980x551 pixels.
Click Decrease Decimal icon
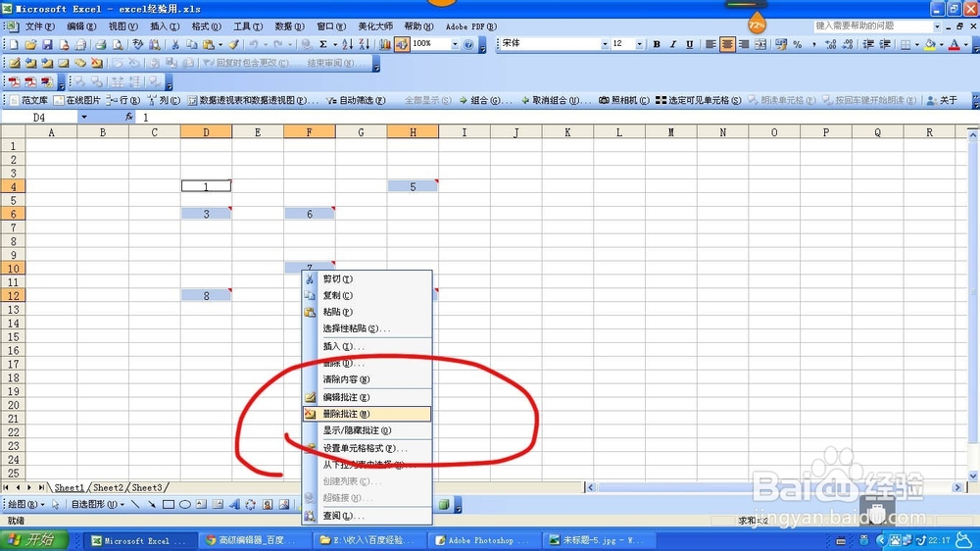(x=848, y=44)
